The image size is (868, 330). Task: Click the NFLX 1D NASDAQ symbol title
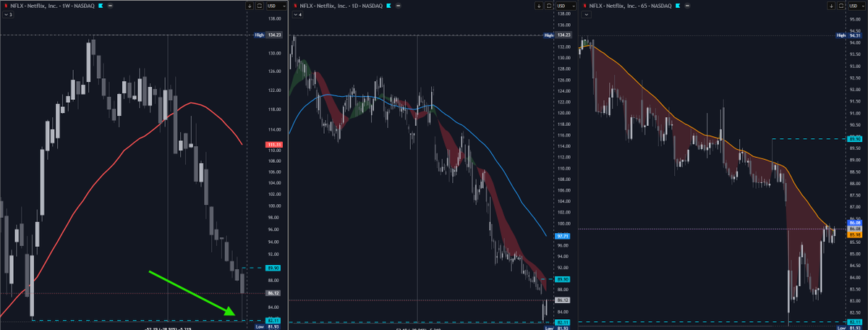[341, 6]
